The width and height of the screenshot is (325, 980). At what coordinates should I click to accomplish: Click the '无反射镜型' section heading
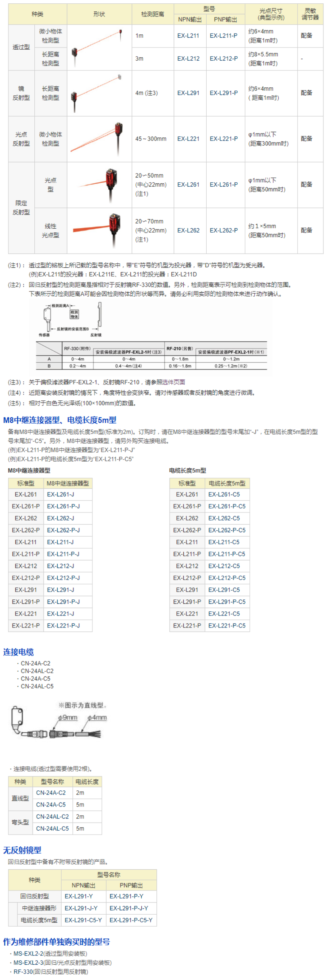pyautogui.click(x=22, y=850)
